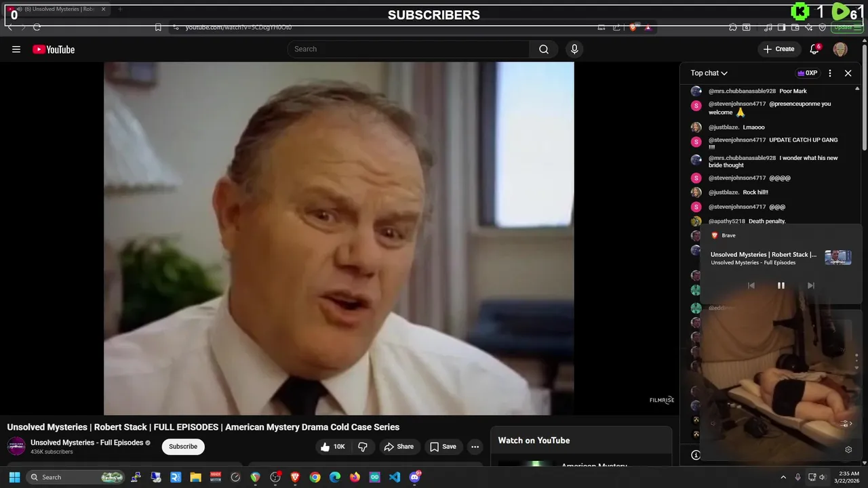Close the live chat panel
The height and width of the screenshot is (488, 868).
[848, 73]
